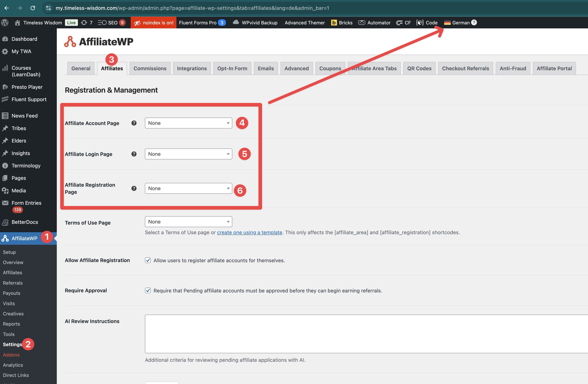
Task: Toggle Allow Affiliate Registration checkbox
Action: [148, 260]
